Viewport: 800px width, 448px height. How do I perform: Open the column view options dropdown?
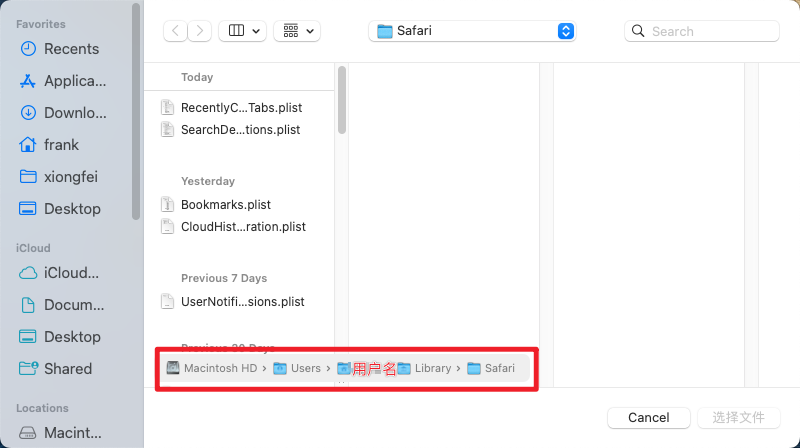click(x=243, y=31)
